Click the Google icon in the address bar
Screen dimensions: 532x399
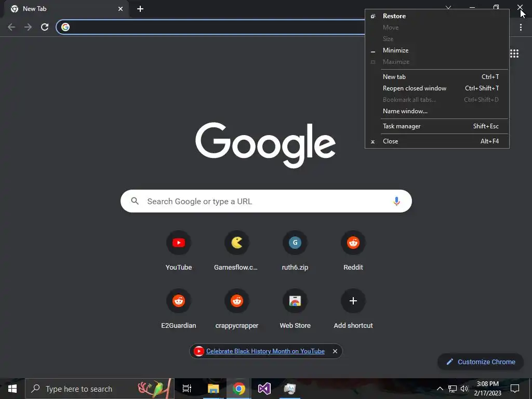(65, 27)
